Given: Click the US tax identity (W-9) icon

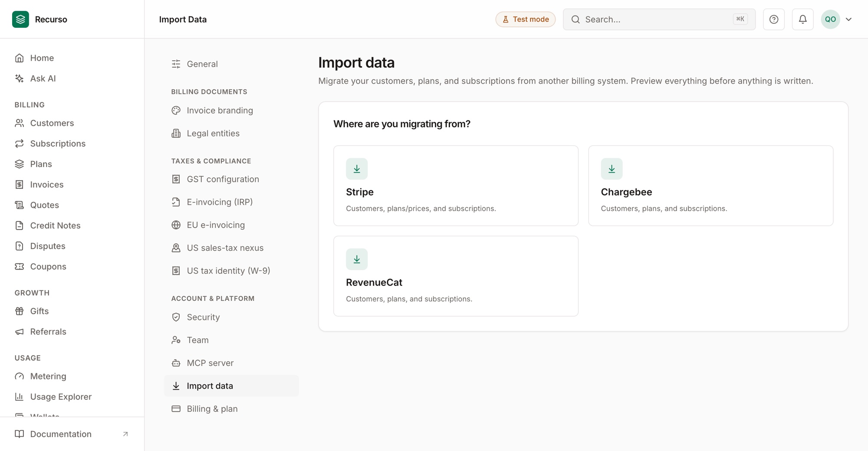Looking at the screenshot, I should point(176,270).
